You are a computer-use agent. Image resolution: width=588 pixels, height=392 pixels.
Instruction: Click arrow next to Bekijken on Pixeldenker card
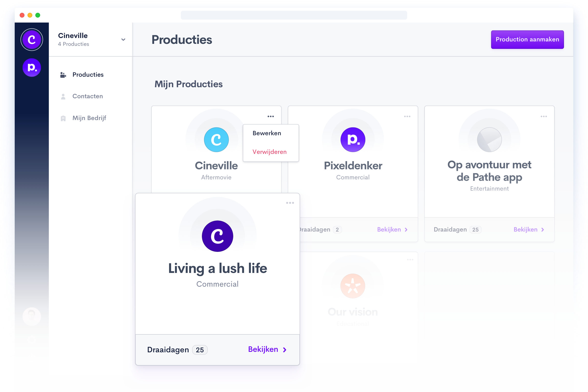click(x=406, y=230)
